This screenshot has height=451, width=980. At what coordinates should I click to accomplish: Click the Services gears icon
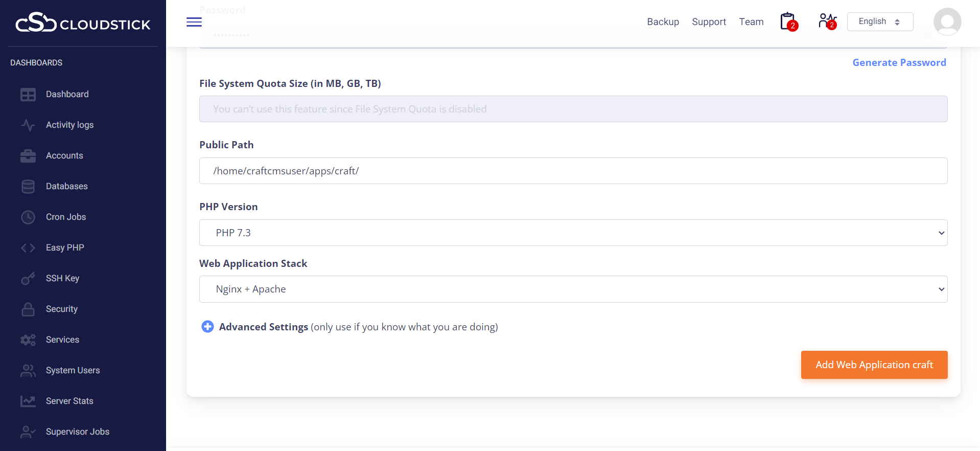click(28, 340)
